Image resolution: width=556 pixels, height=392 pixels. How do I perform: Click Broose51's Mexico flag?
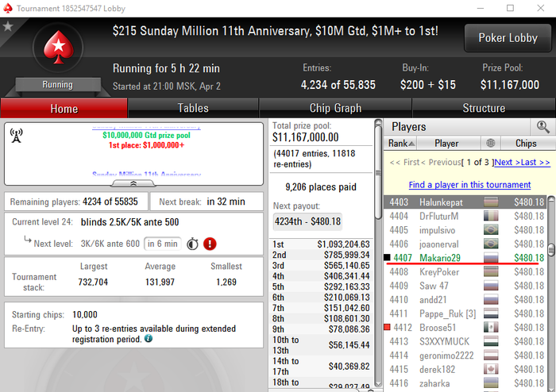click(x=491, y=328)
